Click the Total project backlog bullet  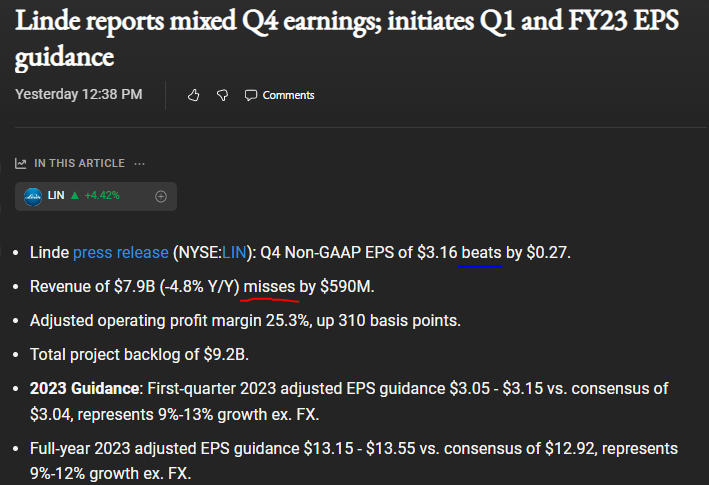click(140, 353)
